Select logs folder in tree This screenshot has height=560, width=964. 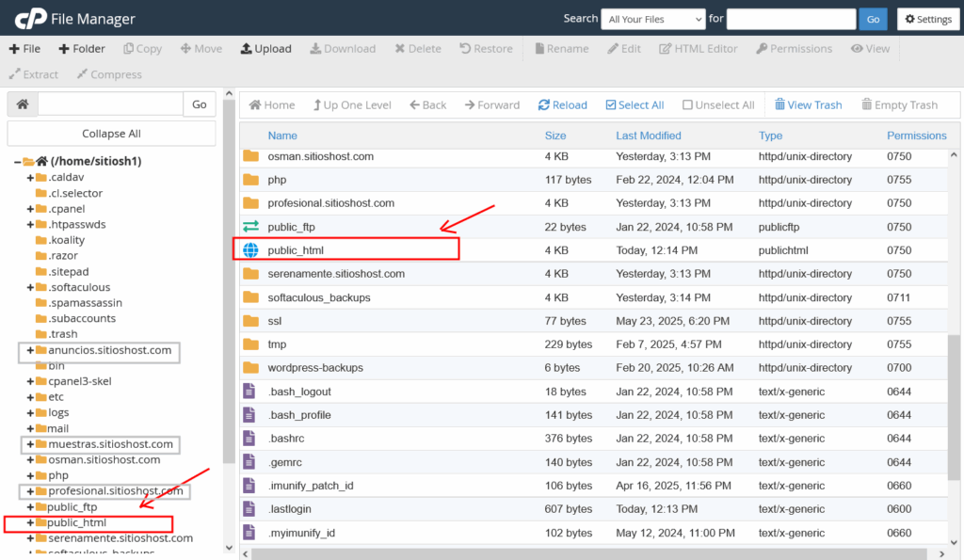click(x=58, y=412)
